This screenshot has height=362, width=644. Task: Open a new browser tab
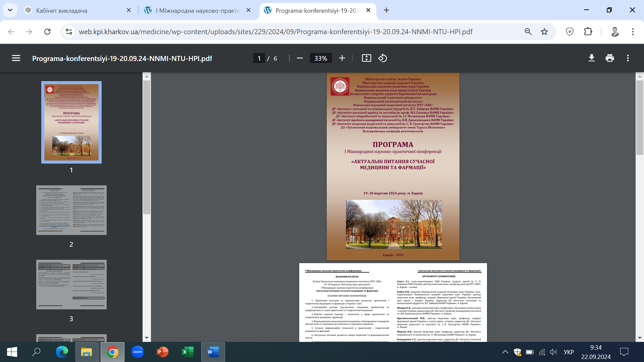(386, 10)
